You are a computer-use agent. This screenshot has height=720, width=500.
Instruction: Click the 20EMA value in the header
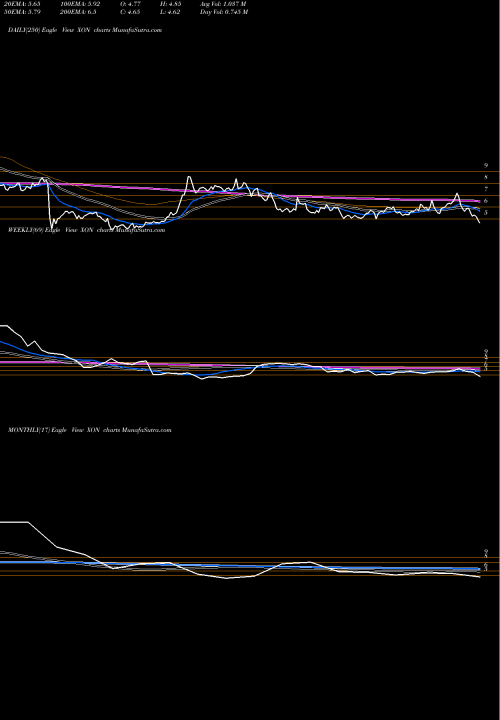point(23,4)
